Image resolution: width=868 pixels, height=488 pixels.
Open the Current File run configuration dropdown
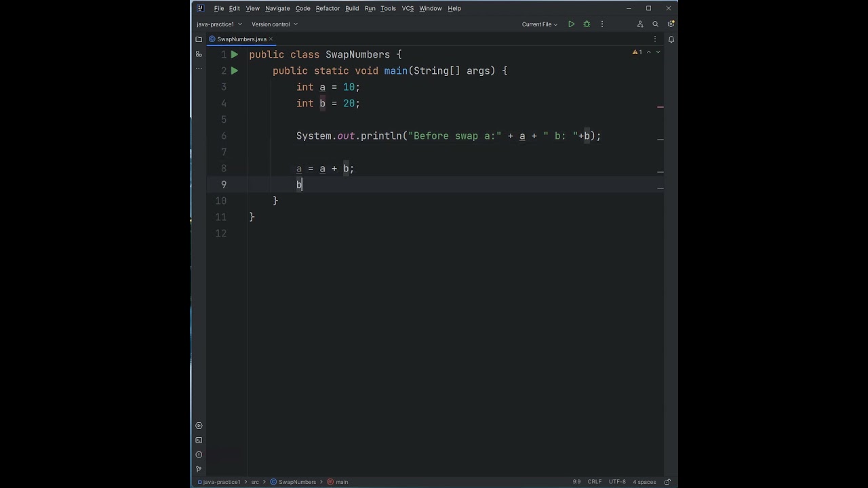tap(540, 24)
